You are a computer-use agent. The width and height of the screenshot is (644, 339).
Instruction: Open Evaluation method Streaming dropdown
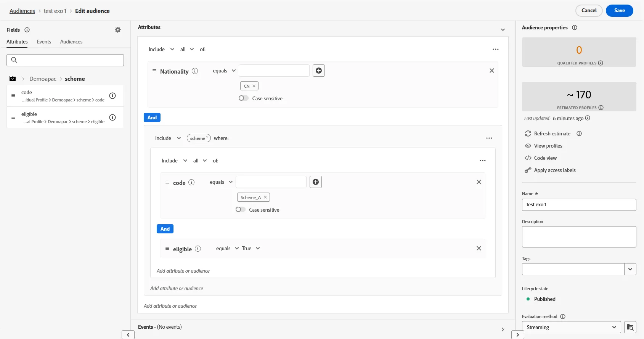pos(572,327)
